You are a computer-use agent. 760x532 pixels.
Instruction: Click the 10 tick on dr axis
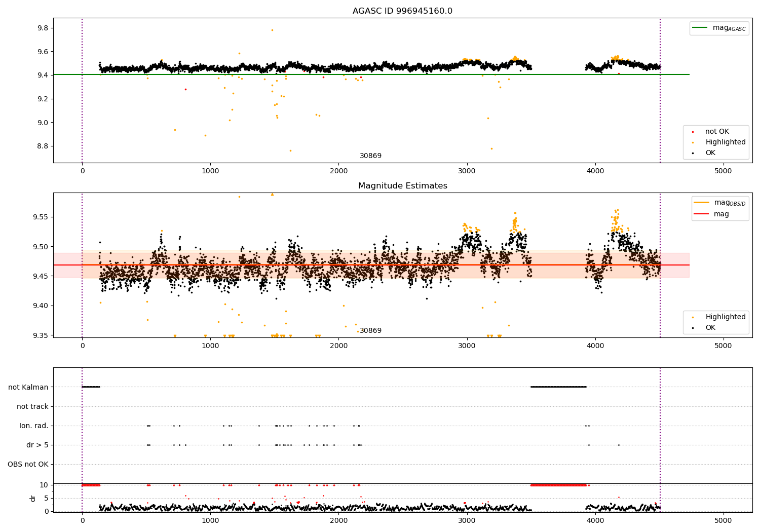tap(44, 485)
